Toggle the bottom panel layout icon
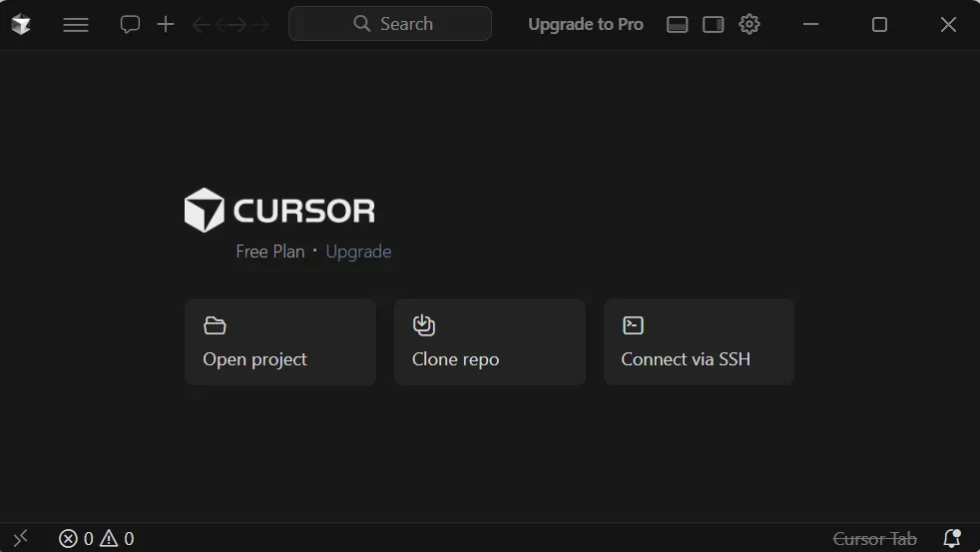Screen dimensions: 980x552 coord(677,24)
